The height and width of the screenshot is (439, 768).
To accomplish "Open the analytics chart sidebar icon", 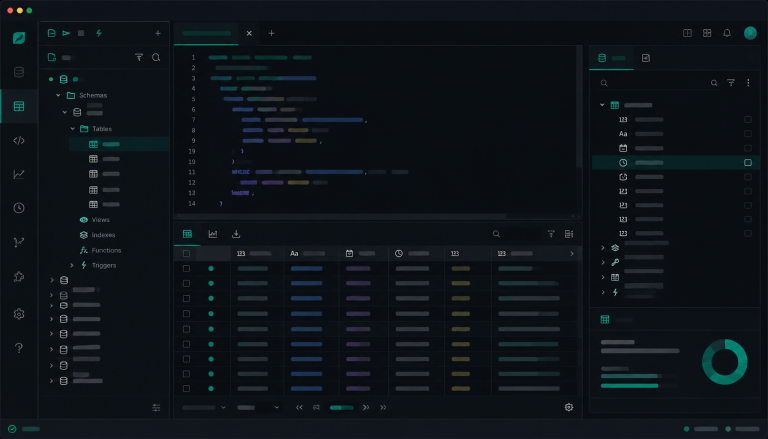I will coord(19,174).
